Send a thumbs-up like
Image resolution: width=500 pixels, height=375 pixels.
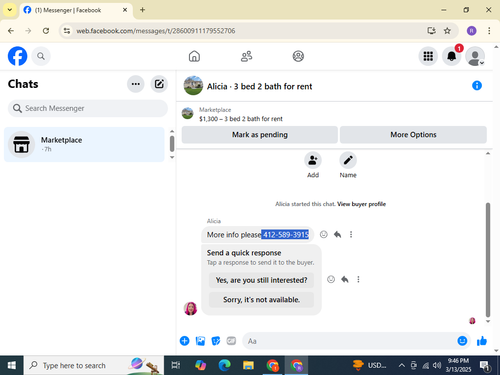point(482,341)
